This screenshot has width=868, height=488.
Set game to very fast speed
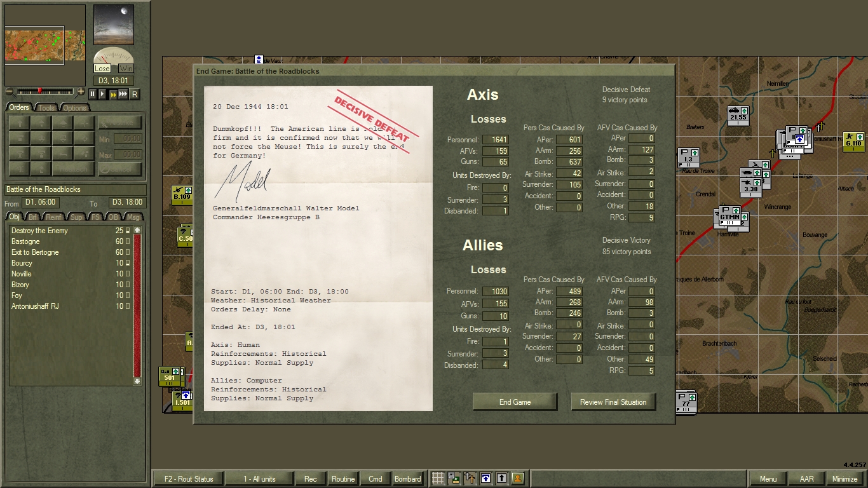123,94
